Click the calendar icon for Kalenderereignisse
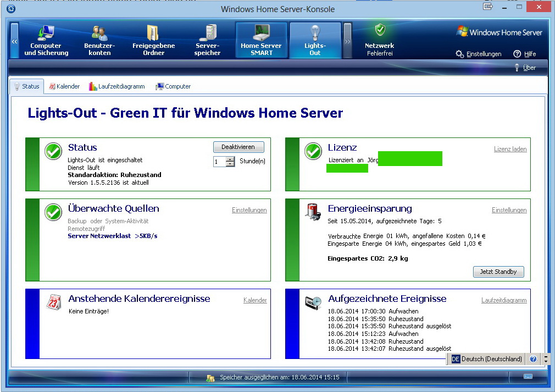The height and width of the screenshot is (392, 555). click(53, 302)
